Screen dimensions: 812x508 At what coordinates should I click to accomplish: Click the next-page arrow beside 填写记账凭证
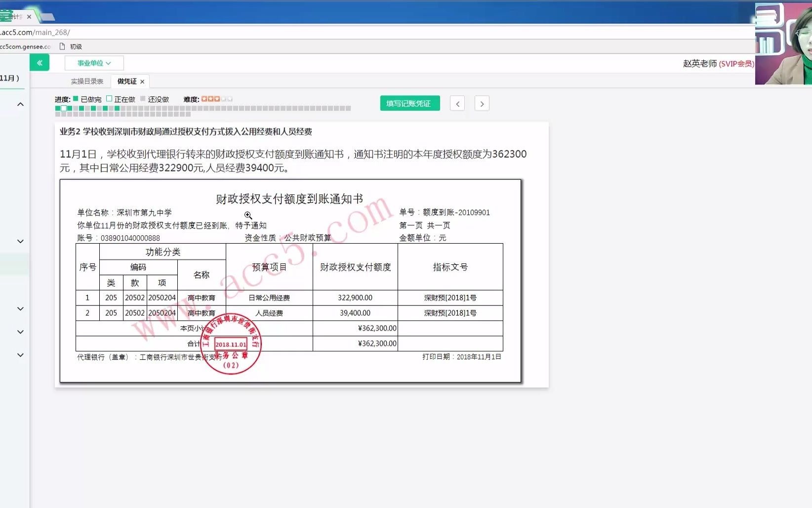pyautogui.click(x=482, y=103)
